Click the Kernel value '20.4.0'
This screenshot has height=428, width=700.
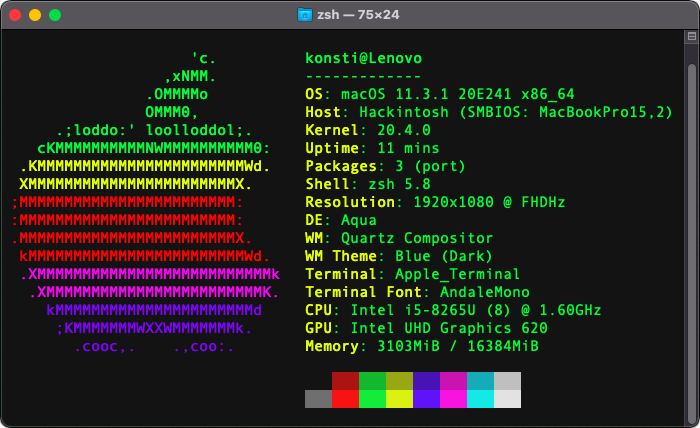(404, 130)
